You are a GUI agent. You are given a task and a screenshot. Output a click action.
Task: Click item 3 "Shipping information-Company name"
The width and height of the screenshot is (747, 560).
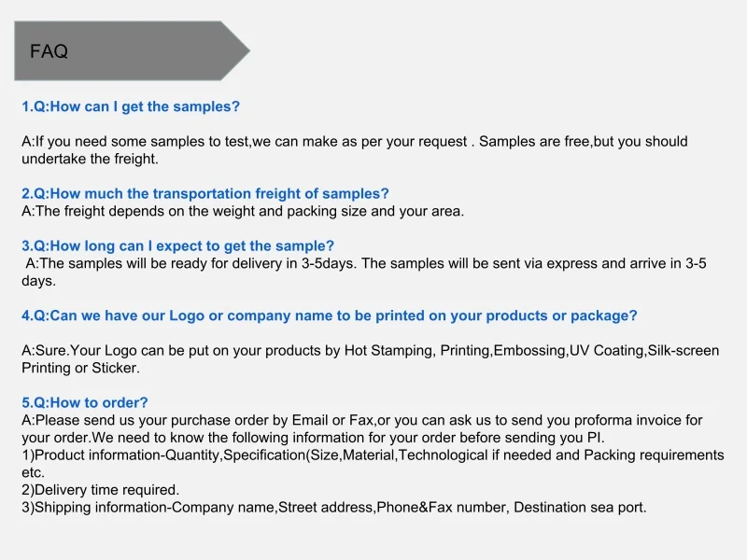(x=333, y=507)
